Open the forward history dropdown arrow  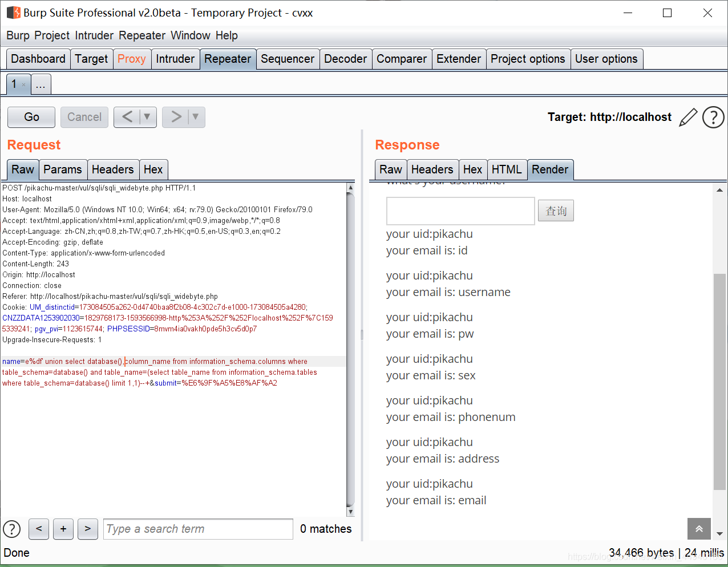196,117
